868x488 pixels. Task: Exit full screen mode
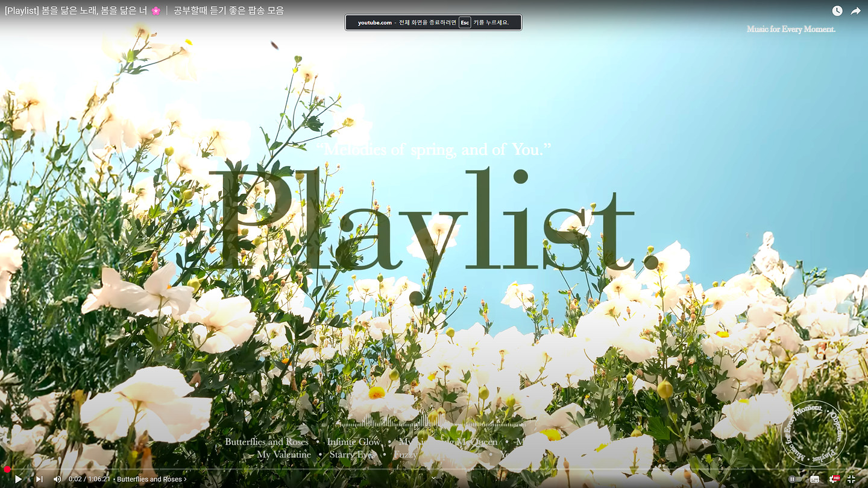852,479
